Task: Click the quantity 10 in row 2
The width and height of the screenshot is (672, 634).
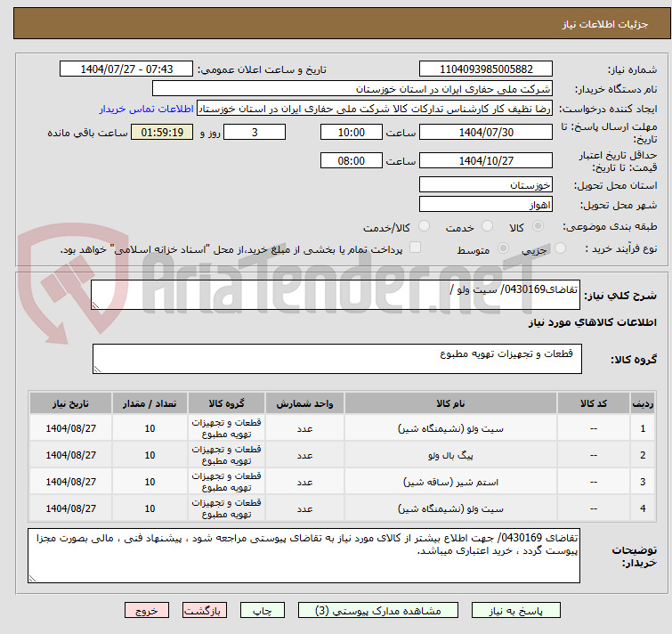Action: tap(150, 455)
